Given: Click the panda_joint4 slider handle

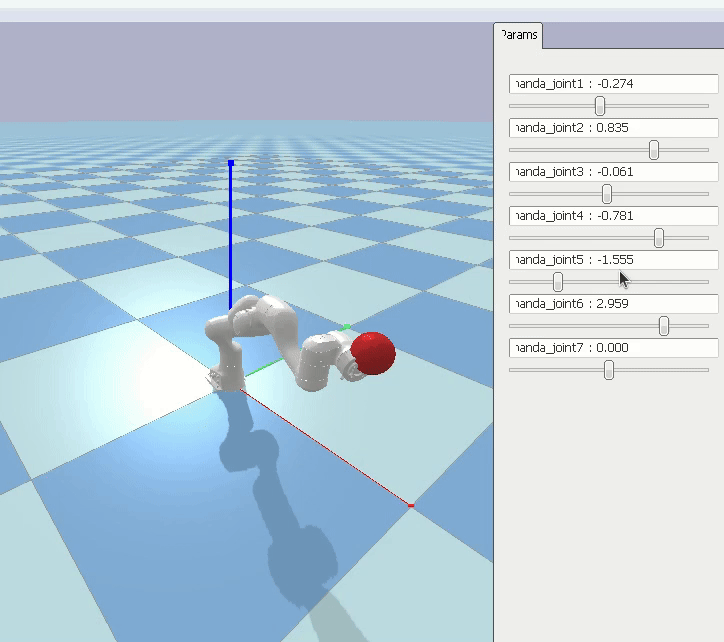Looking at the screenshot, I should pos(659,238).
